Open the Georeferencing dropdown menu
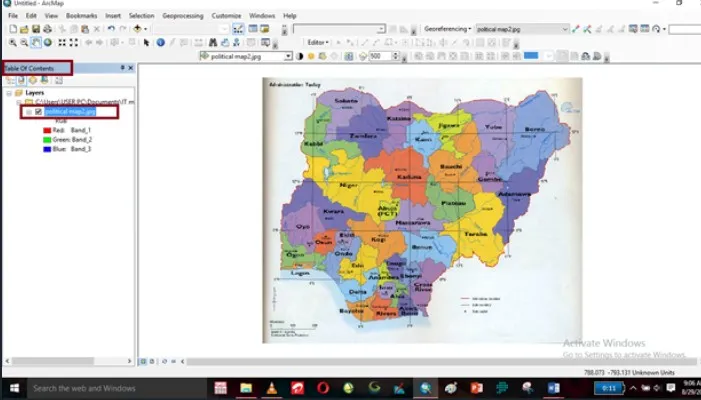Image resolution: width=701 pixels, height=400 pixels. [x=448, y=29]
